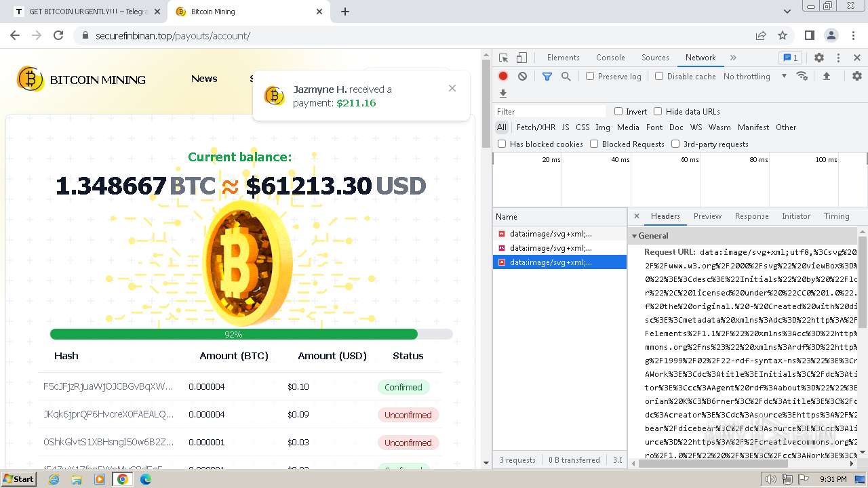Screen dimensions: 868x488
Task: Open the No throttling dropdown
Action: (x=755, y=77)
